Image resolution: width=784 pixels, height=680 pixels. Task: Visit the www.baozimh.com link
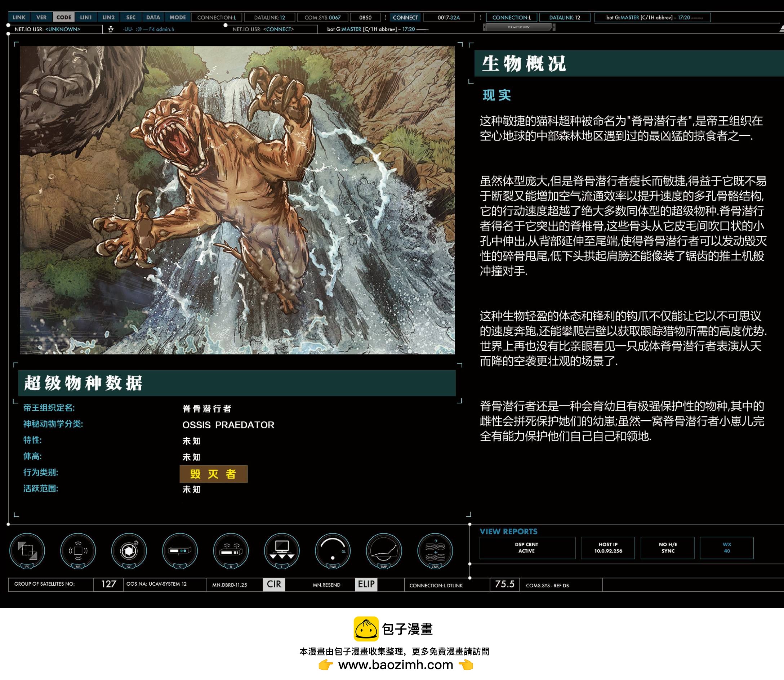coord(396,665)
